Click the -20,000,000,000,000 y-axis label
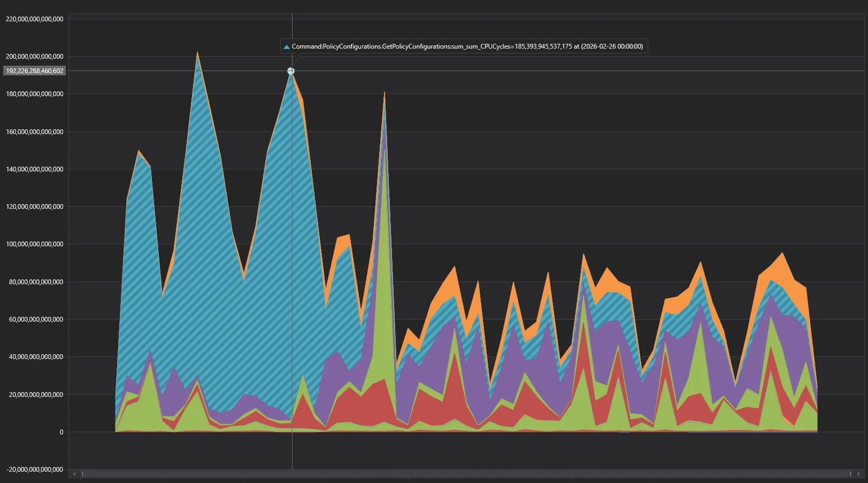Screen dimensions: 868x483 click(x=34, y=470)
